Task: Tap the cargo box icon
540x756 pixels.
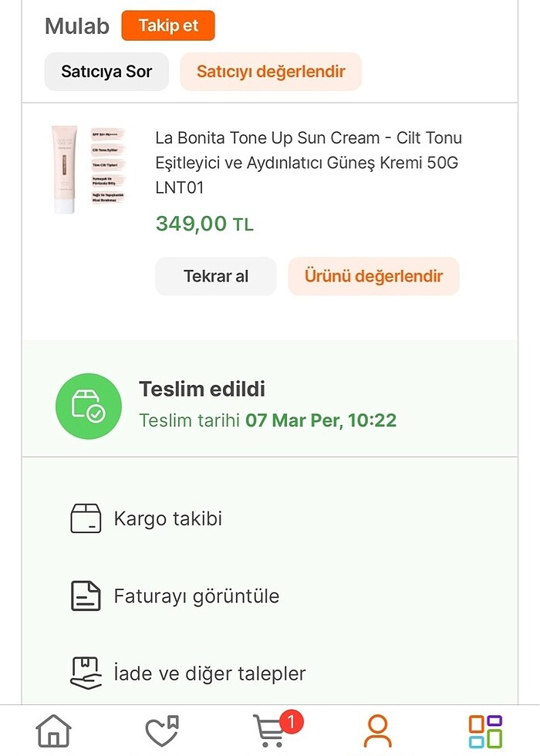Action: coord(86,518)
